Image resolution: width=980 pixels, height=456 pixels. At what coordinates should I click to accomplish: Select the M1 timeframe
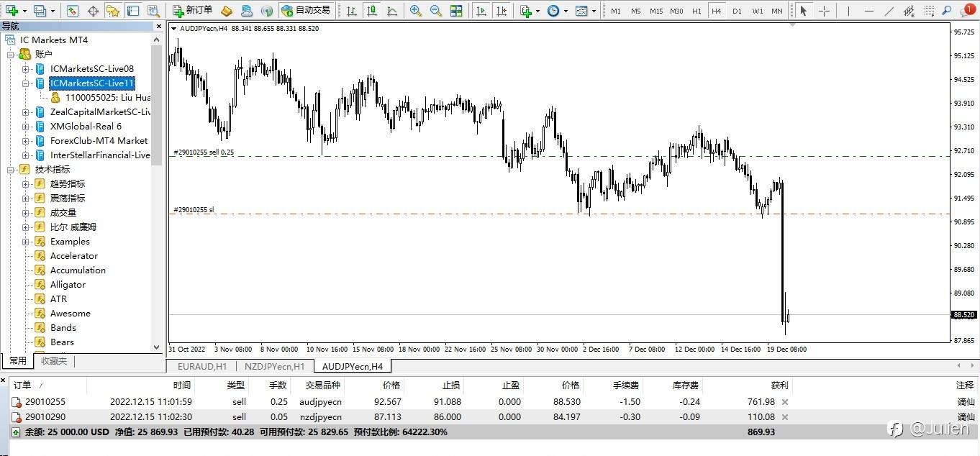pyautogui.click(x=616, y=11)
